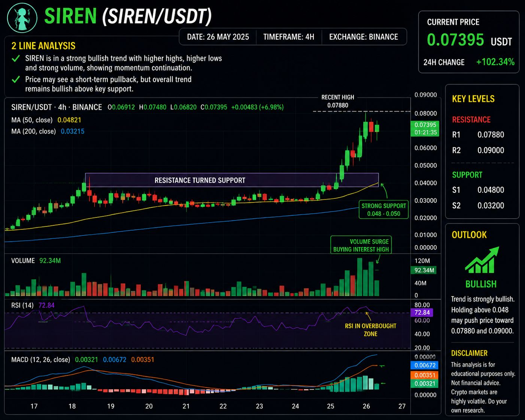Select the DATE: 26 MAY 2025 segment
This screenshot has height=420, width=525.
pos(218,37)
